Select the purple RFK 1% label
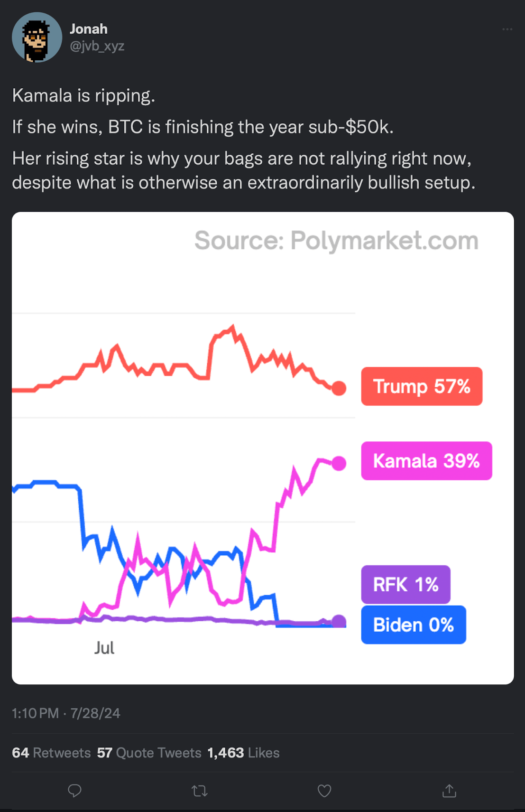The width and height of the screenshot is (525, 812). click(x=405, y=584)
